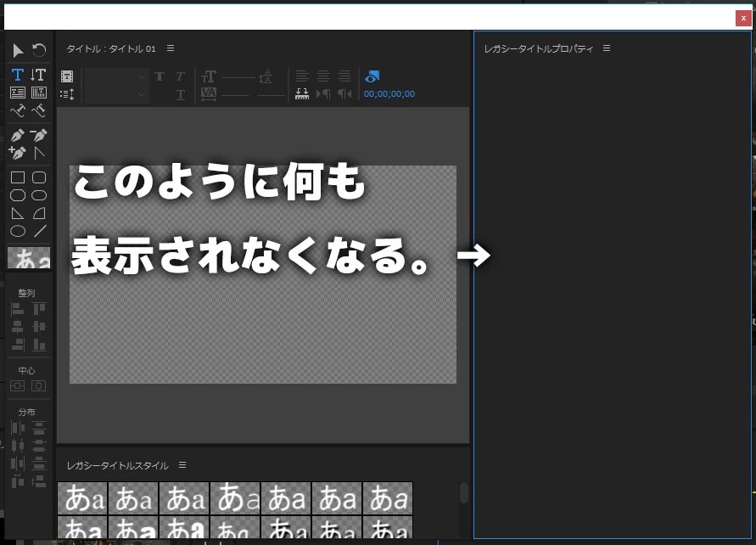Toggle left-to-right paragraph direction
This screenshot has width=756, height=545.
[x=323, y=94]
